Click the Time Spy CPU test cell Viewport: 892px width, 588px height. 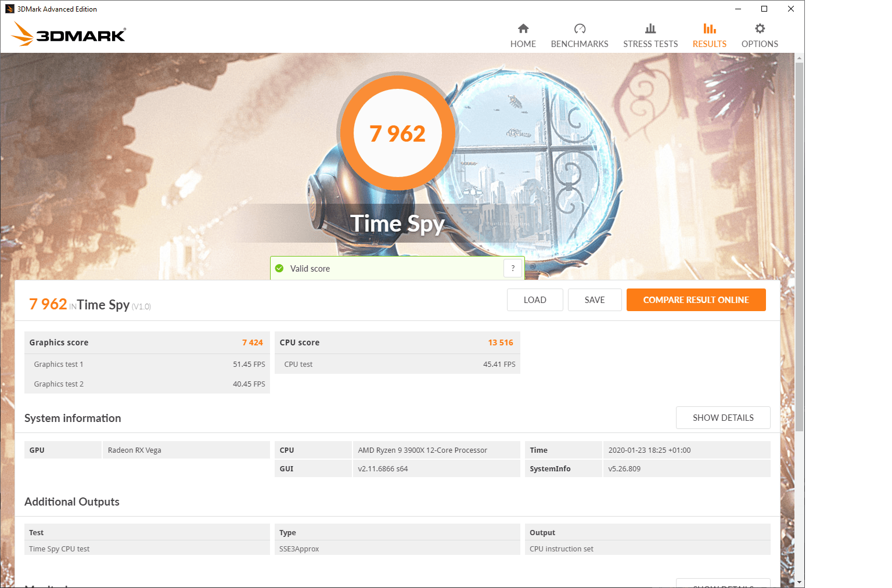tap(147, 549)
